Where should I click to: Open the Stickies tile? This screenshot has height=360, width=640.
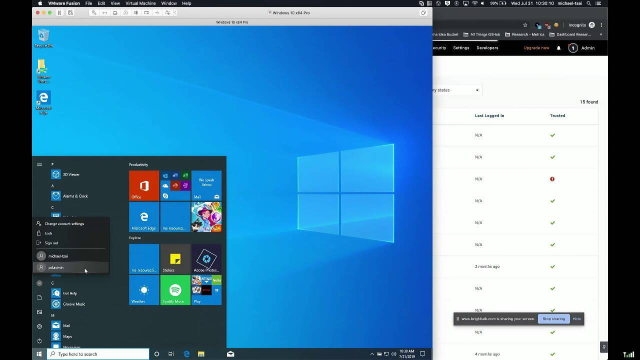175,259
